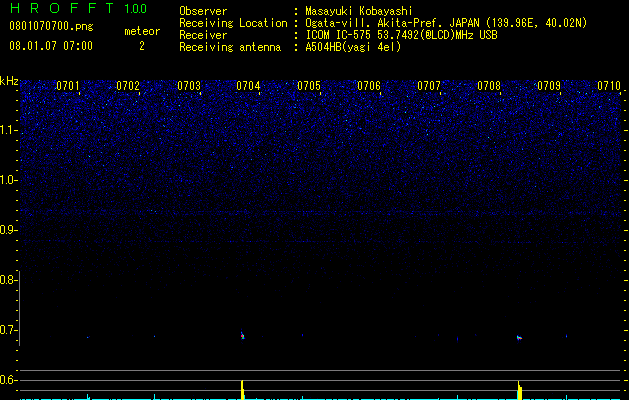The width and height of the screenshot is (629, 400).
Task: Click the meteor count value 2
Action: tap(142, 46)
